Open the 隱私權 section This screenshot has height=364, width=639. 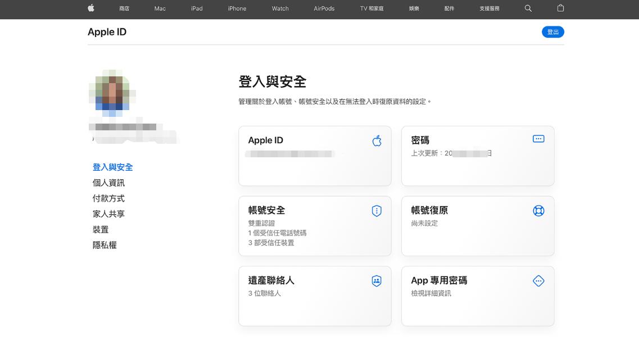[105, 245]
